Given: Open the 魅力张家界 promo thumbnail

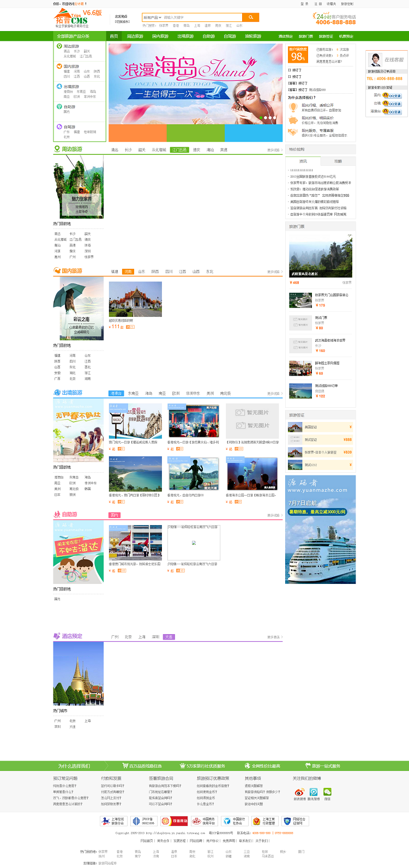Looking at the screenshot, I should coord(78,186).
